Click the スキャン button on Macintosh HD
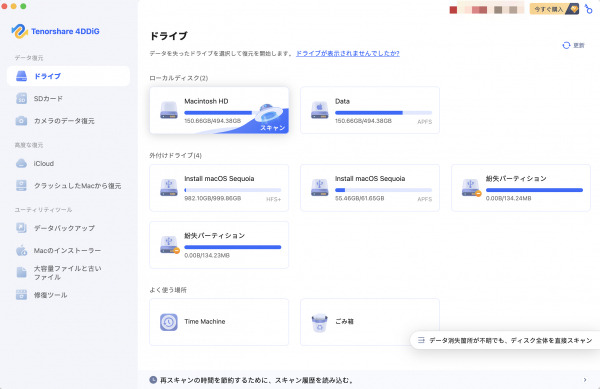The image size is (600, 389). click(273, 128)
